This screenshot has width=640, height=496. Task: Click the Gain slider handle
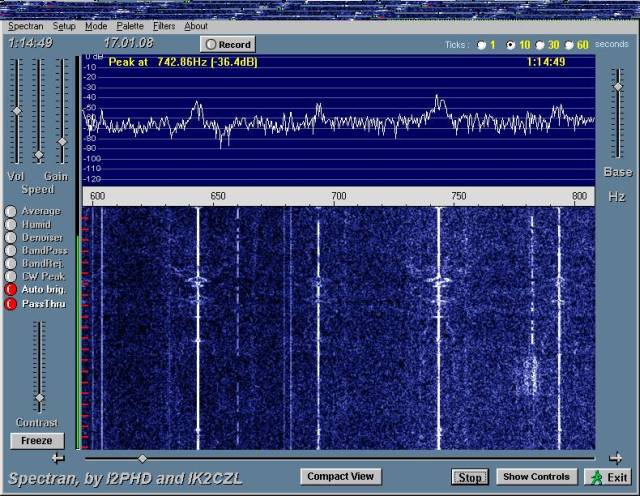pos(62,142)
